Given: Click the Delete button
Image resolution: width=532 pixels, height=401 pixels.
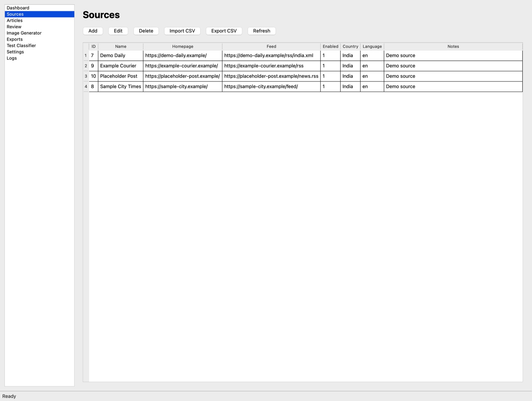Looking at the screenshot, I should tap(146, 31).
